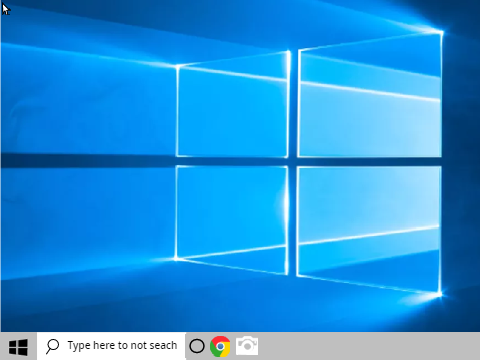Open the Windows Start menu
Screen dimensions: 480x360
[18, 346]
